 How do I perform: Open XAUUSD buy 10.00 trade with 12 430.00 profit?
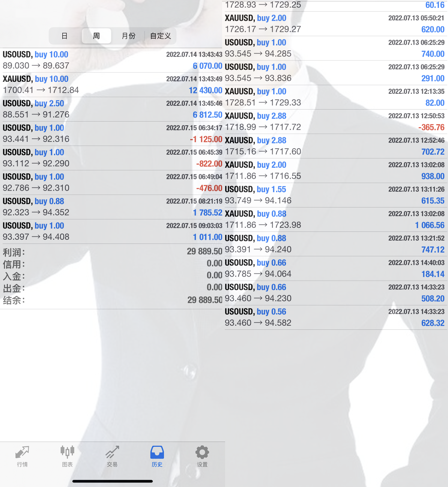pyautogui.click(x=113, y=84)
